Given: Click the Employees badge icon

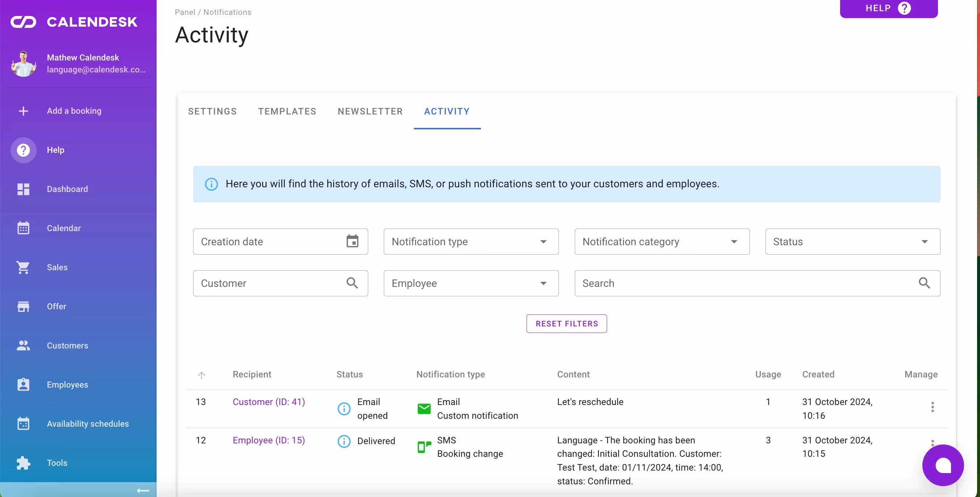Looking at the screenshot, I should point(23,384).
